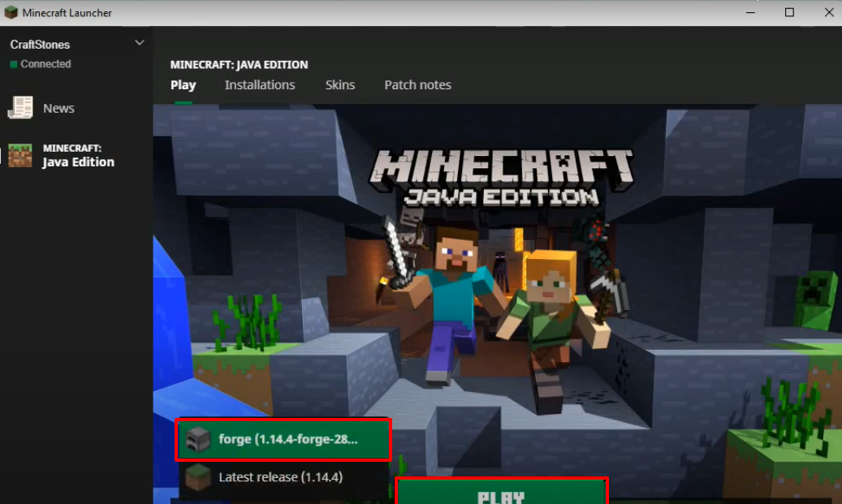This screenshot has height=504, width=842.
Task: Switch to the Play tab
Action: click(184, 84)
